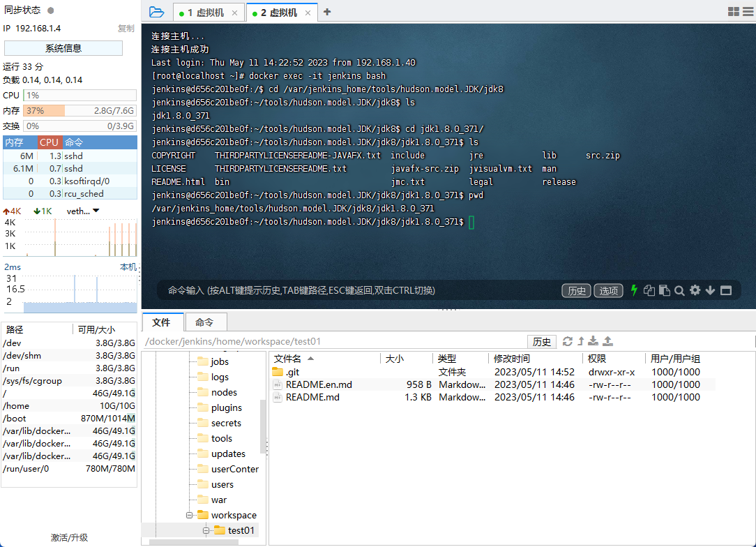Select the users folder in tree
756x547 pixels.
point(222,484)
